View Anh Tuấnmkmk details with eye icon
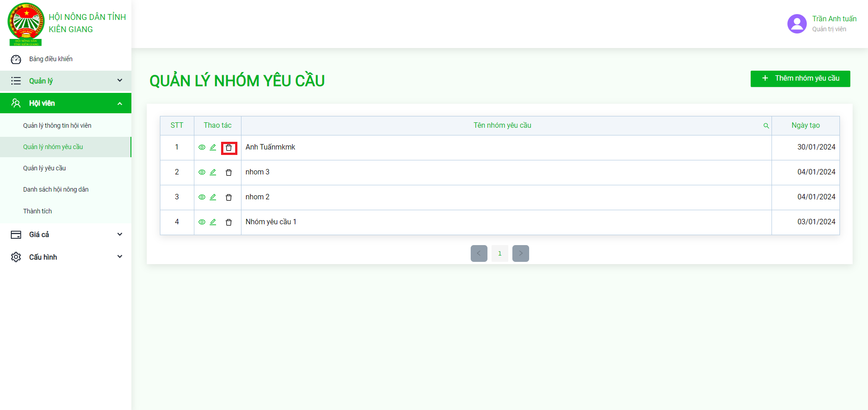Viewport: 868px width, 410px height. [202, 147]
